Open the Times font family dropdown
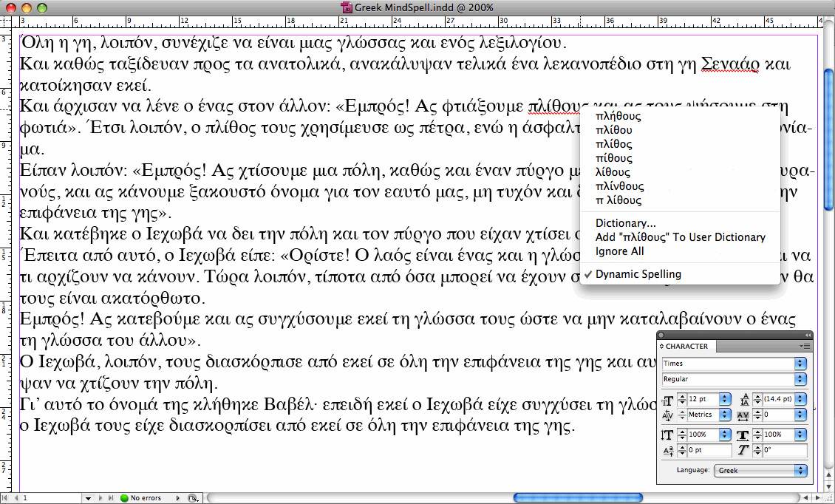Viewport: 835px width, 504px height. (800, 364)
